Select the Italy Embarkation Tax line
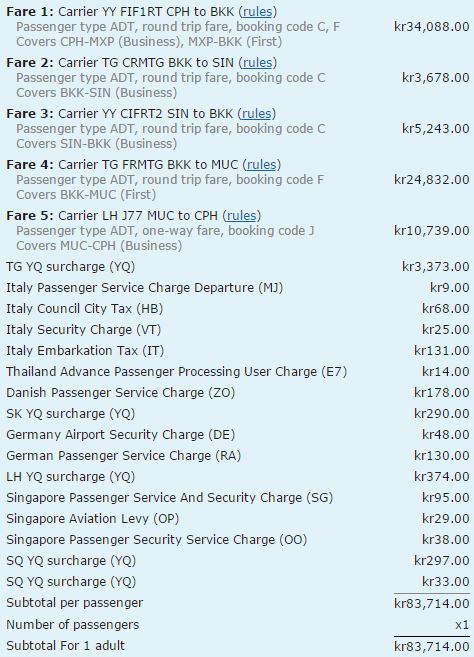This screenshot has width=474, height=657. tap(237, 351)
